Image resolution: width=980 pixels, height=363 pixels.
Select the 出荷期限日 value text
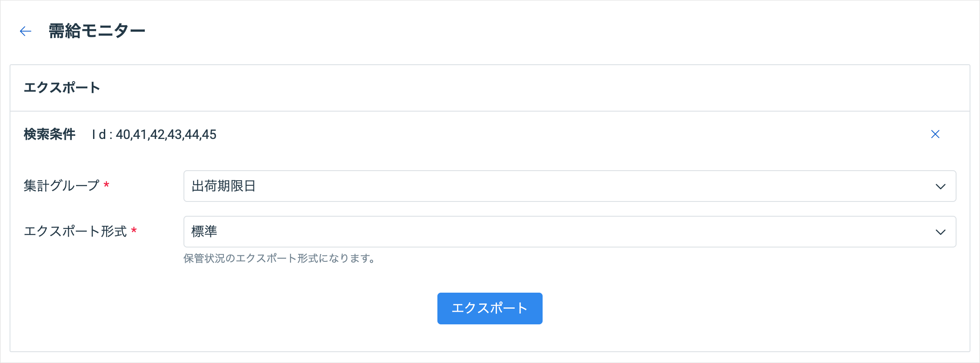tap(223, 186)
